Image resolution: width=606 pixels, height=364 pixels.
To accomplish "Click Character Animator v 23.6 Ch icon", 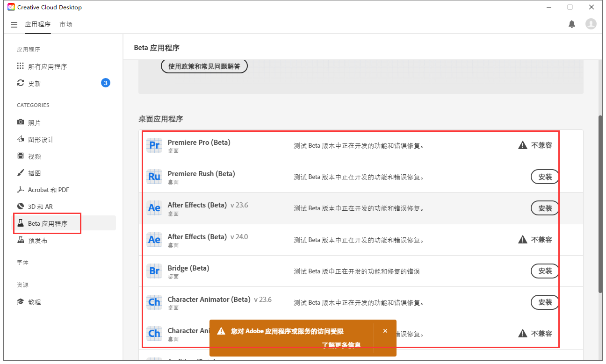I will point(154,302).
